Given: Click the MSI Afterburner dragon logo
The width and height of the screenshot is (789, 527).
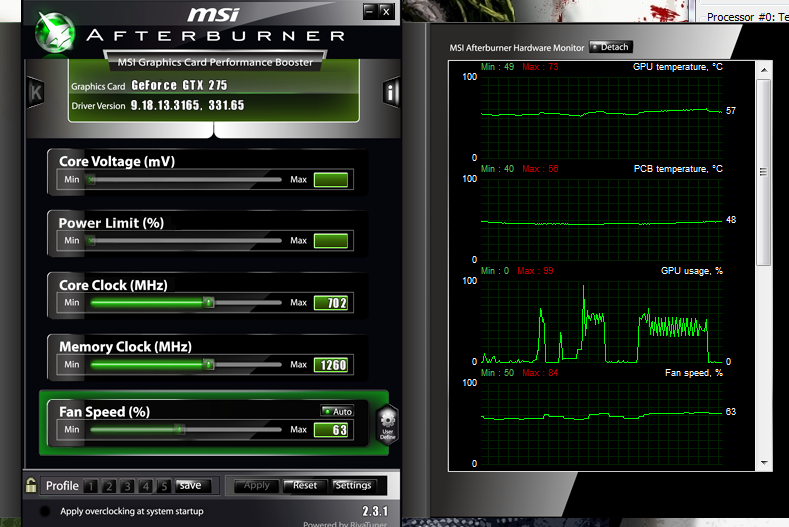Looking at the screenshot, I should coord(55,32).
